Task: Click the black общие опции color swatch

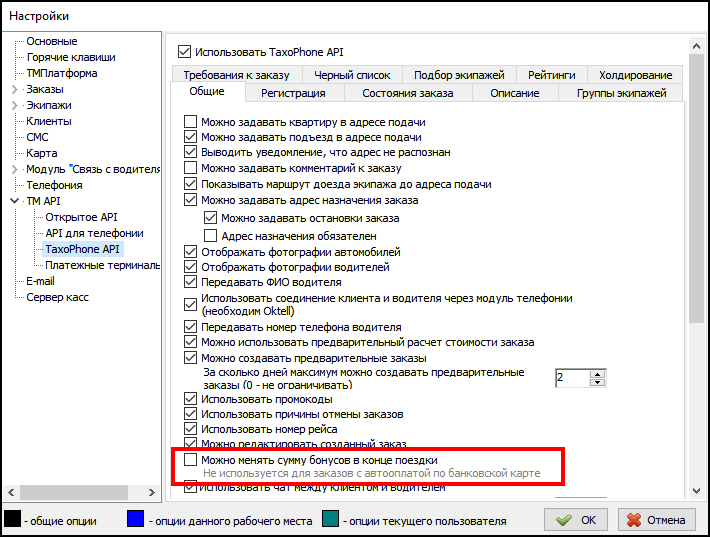Action: pos(13,518)
